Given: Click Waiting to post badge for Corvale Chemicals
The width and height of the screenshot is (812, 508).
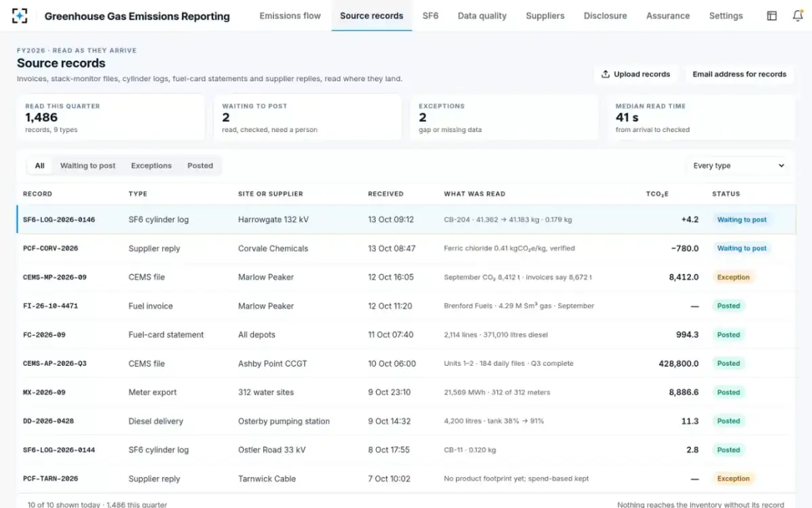Looking at the screenshot, I should point(742,249).
